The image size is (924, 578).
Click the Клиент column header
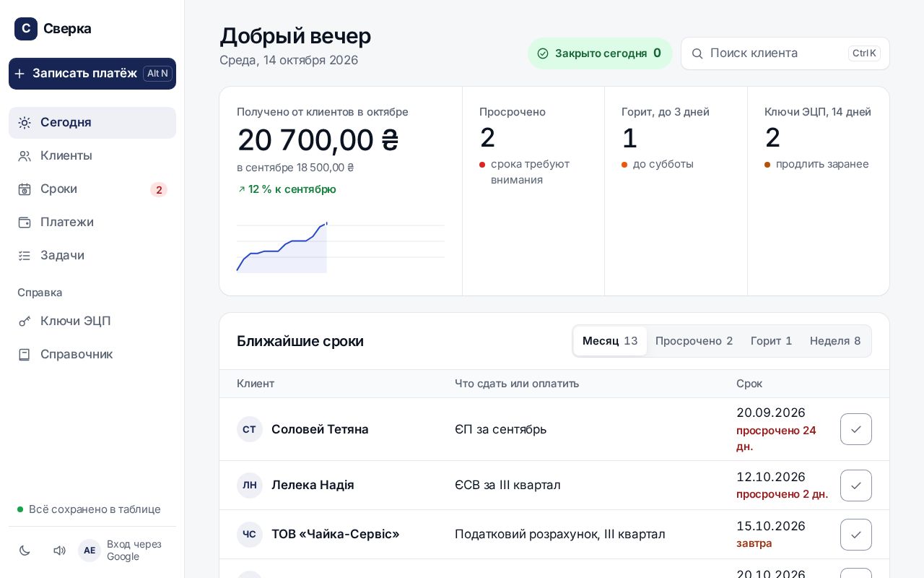(256, 384)
